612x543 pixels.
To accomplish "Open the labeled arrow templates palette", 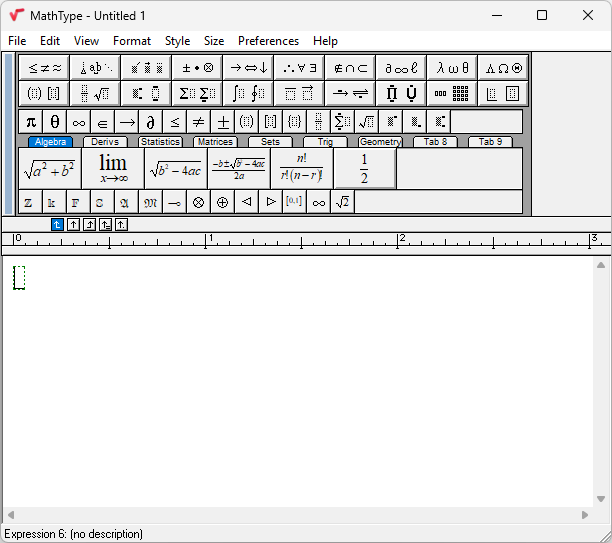I will pos(350,93).
